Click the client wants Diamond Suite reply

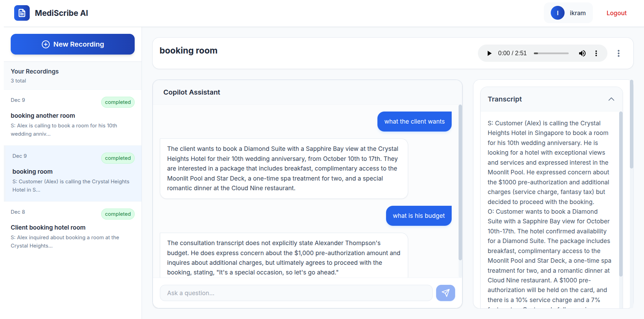(x=284, y=168)
